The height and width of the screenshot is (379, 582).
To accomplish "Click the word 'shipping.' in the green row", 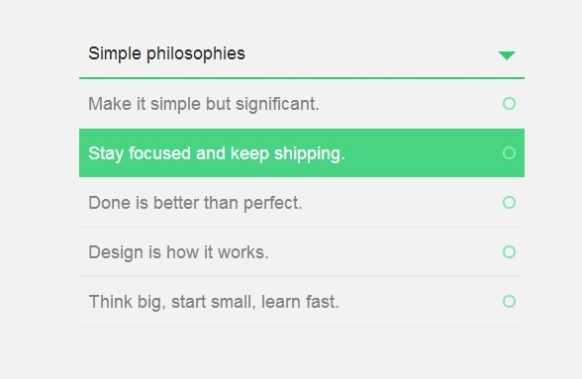I will click(310, 154).
